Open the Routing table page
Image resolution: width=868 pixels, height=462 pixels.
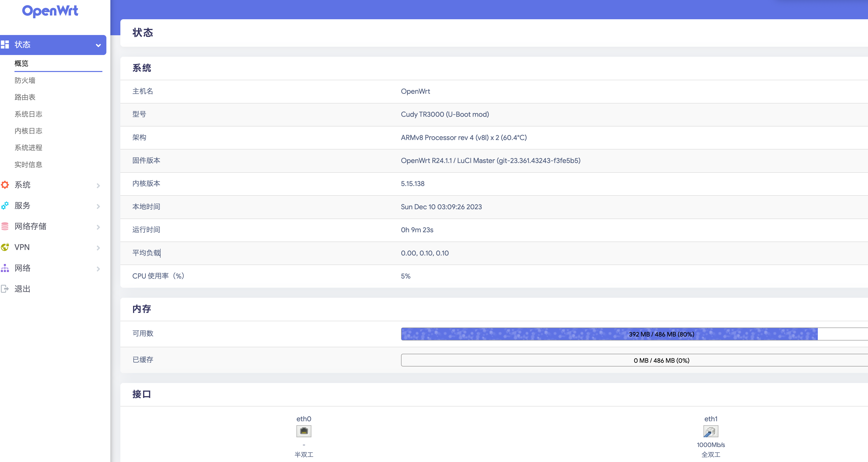point(25,97)
